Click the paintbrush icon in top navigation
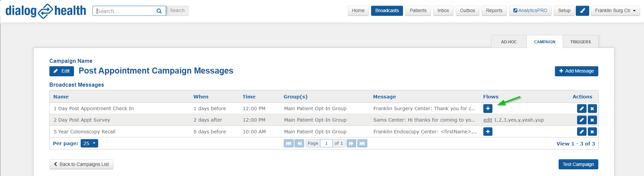Image resolution: width=644 pixels, height=176 pixels. 582,11
